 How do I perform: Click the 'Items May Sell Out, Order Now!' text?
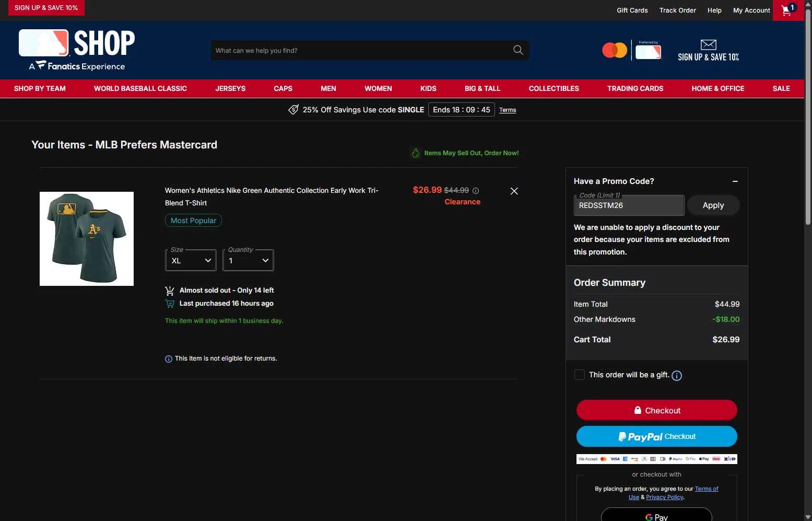tap(472, 153)
